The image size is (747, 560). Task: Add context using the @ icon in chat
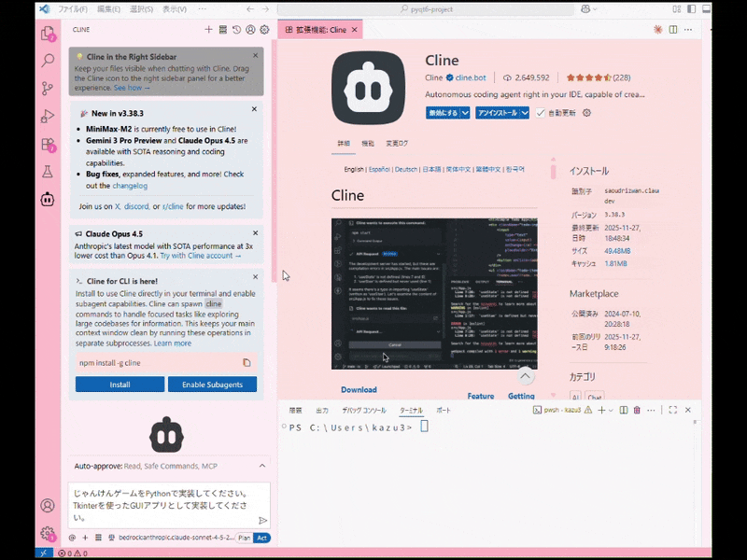(x=72, y=538)
